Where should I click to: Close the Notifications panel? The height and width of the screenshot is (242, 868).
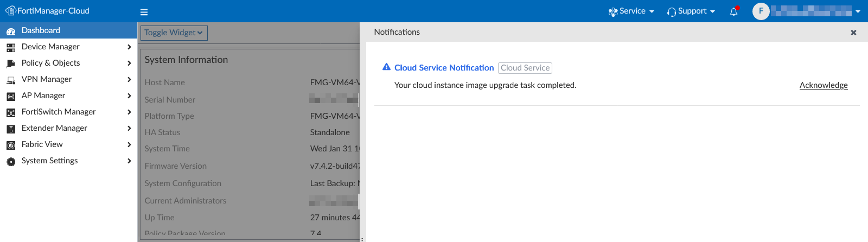(853, 33)
